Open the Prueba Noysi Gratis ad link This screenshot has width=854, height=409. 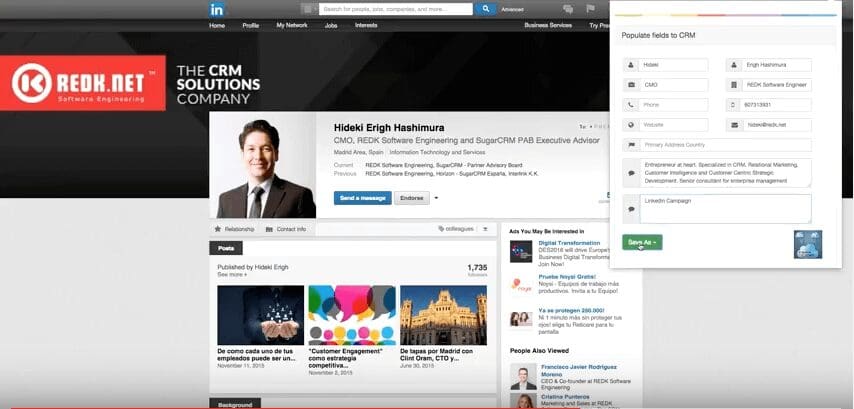567,277
